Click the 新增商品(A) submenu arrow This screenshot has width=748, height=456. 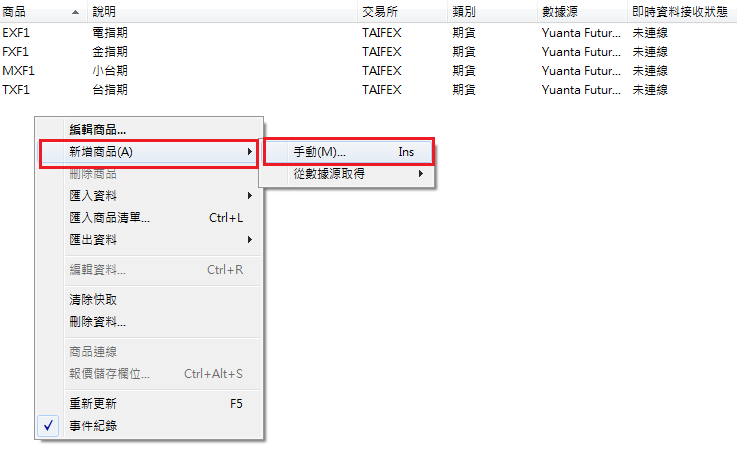coord(249,152)
